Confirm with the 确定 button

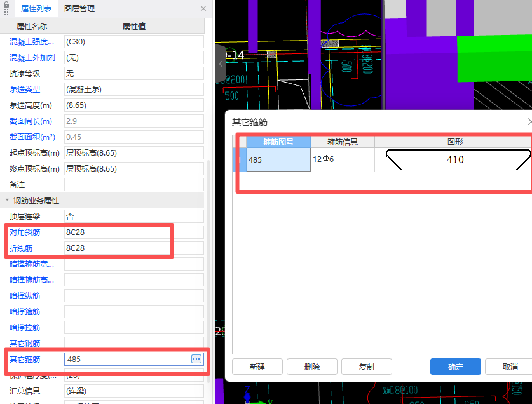[455, 367]
